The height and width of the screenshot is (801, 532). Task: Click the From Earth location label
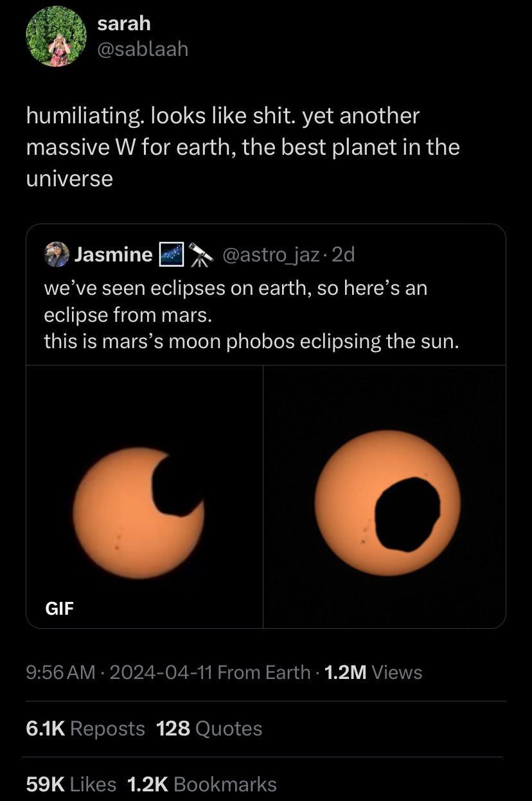(263, 672)
